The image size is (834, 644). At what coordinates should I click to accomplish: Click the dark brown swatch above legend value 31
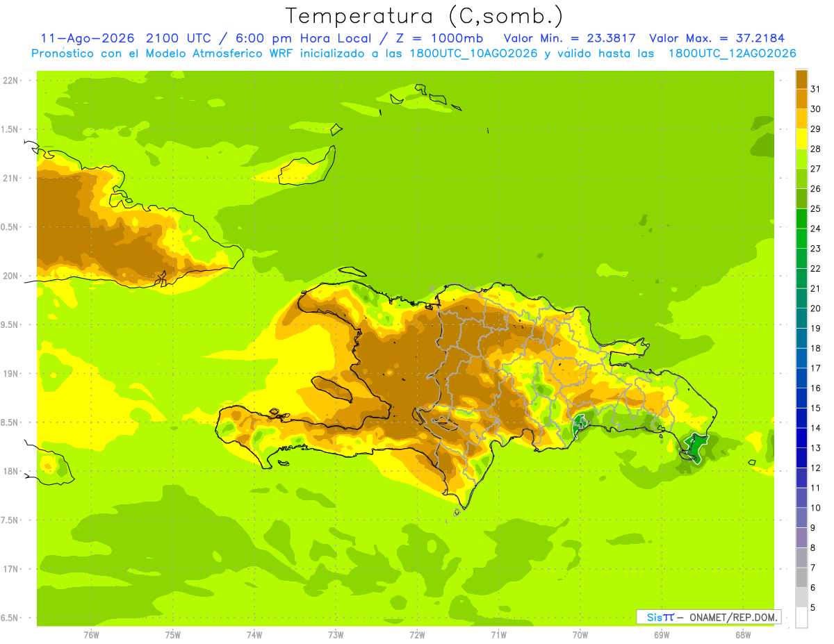click(x=801, y=79)
